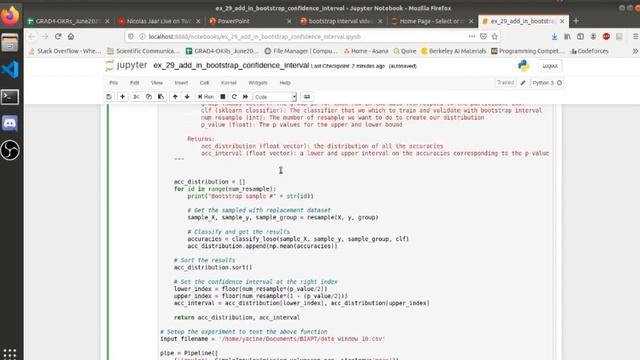Screen dimensions: 640x360
Task: Interrupt the kernel with the stop icon
Action: point(222,97)
